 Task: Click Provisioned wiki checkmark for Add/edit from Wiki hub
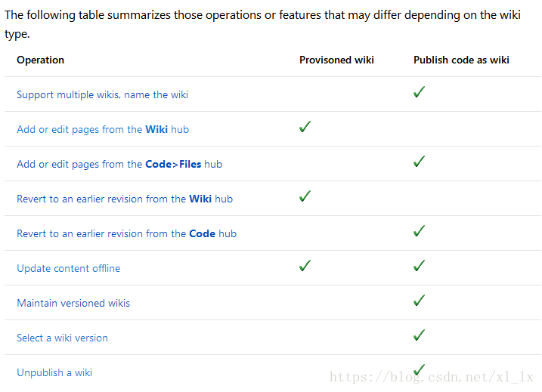point(305,127)
